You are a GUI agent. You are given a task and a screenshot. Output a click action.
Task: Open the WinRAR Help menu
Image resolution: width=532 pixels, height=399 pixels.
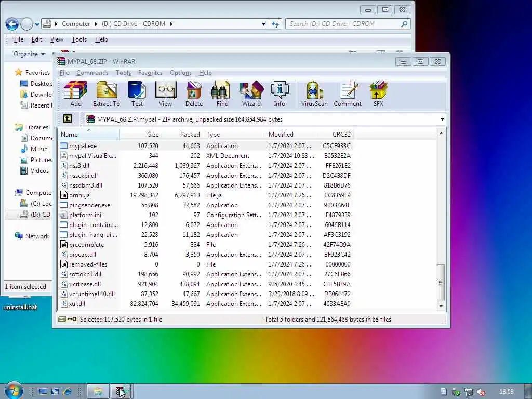205,73
